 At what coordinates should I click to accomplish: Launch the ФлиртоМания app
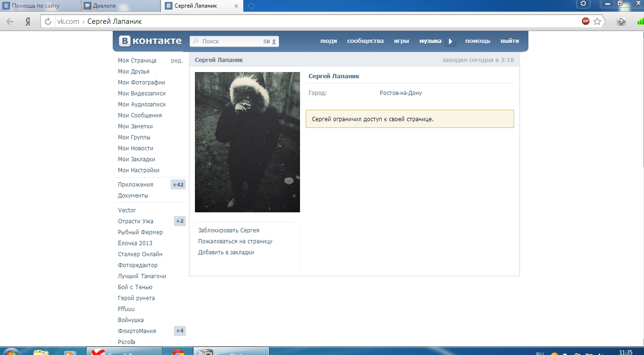(137, 331)
